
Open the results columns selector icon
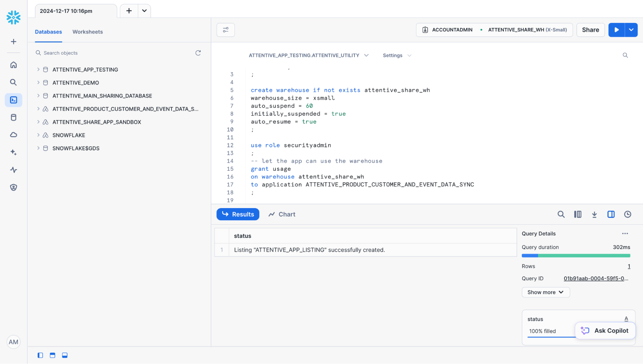tap(578, 214)
